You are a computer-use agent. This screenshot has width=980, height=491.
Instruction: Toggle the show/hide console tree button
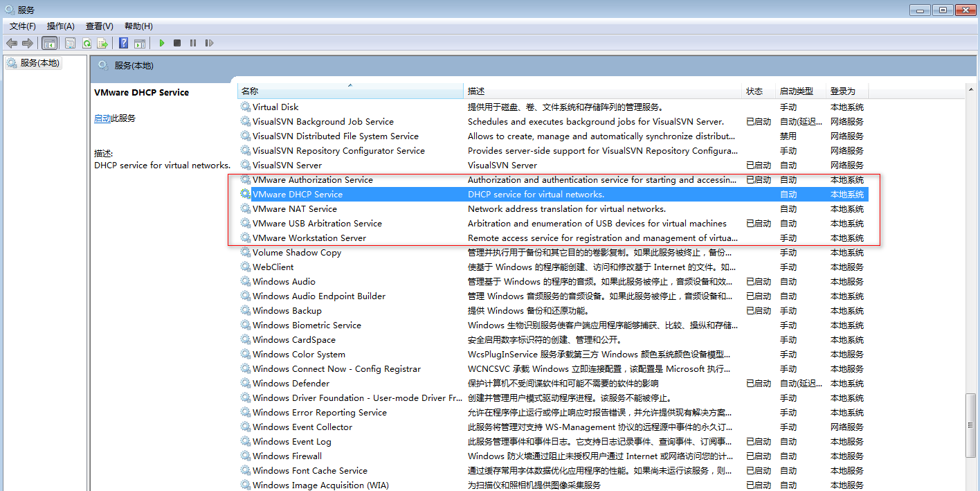(50, 43)
